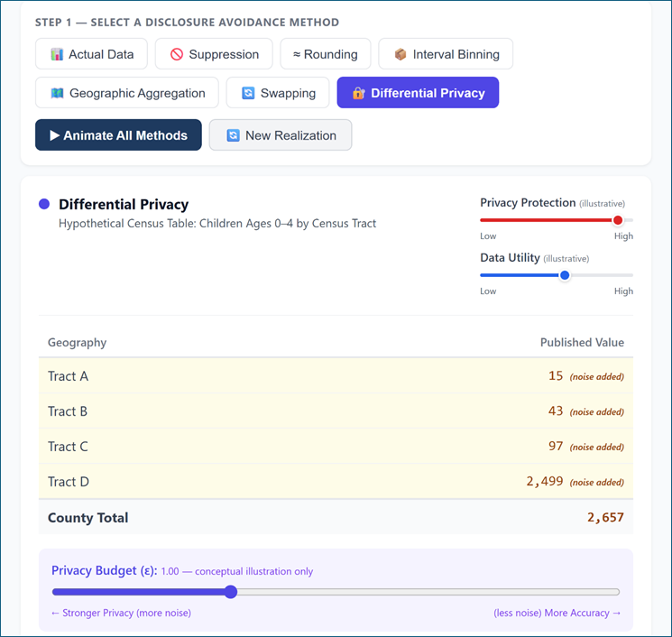
Task: Click Tract A published value 15
Action: [x=556, y=376]
